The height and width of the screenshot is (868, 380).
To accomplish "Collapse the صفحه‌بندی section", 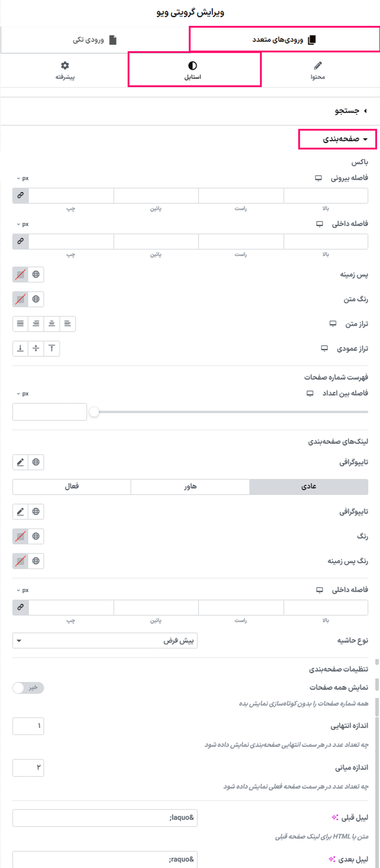I will 337,140.
